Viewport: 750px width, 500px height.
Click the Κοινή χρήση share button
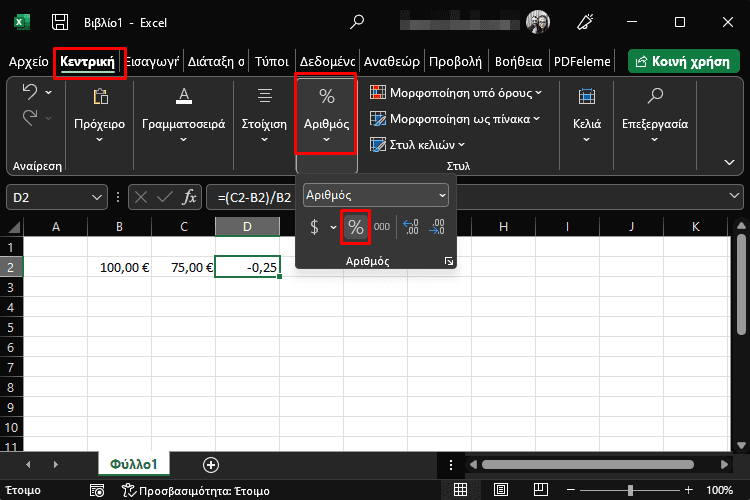684,61
